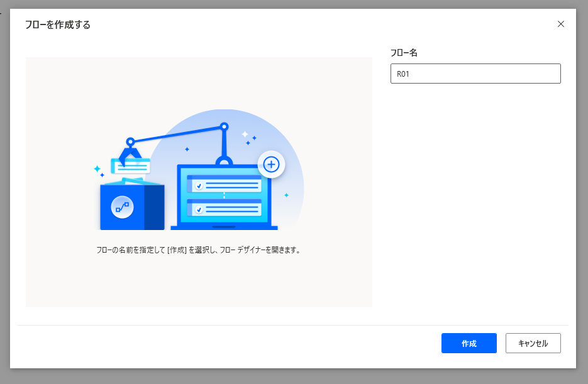Click the laptop base in the illustration
This screenshot has height=384, width=588.
tap(223, 227)
